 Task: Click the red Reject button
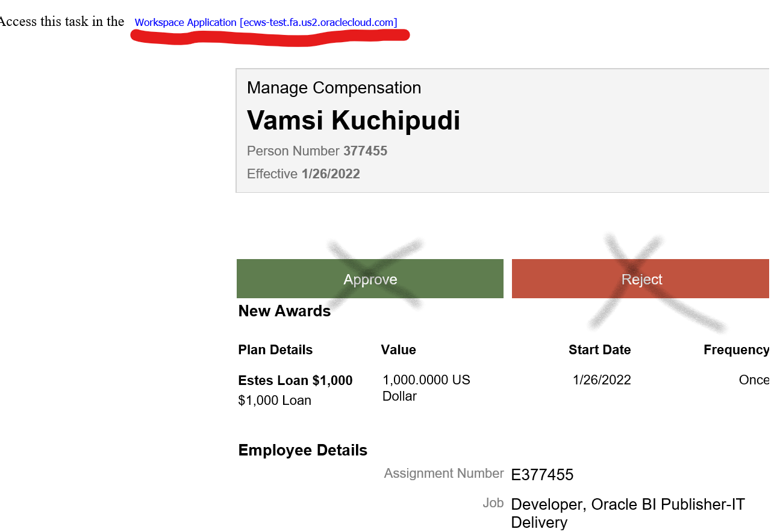point(641,279)
